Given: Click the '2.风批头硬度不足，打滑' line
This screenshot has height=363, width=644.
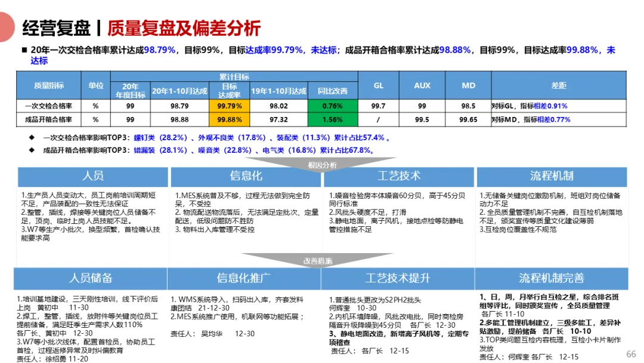Looking at the screenshot, I should 367,213.
